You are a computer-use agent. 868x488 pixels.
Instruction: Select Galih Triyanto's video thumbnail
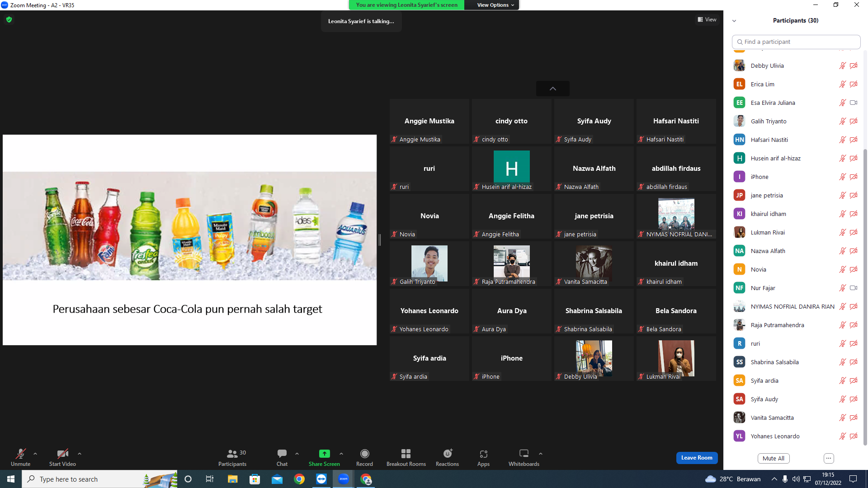click(x=429, y=263)
